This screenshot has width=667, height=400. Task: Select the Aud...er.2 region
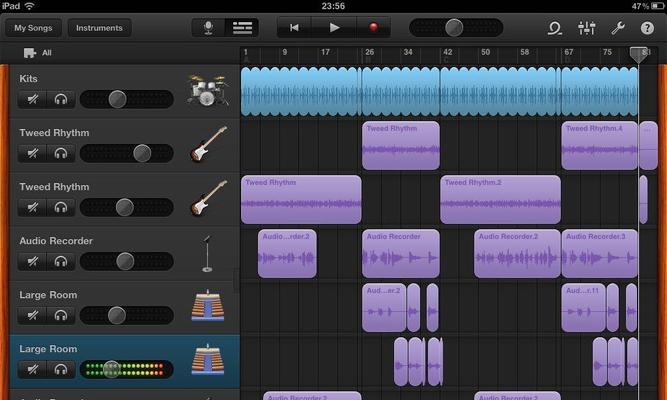(384, 308)
